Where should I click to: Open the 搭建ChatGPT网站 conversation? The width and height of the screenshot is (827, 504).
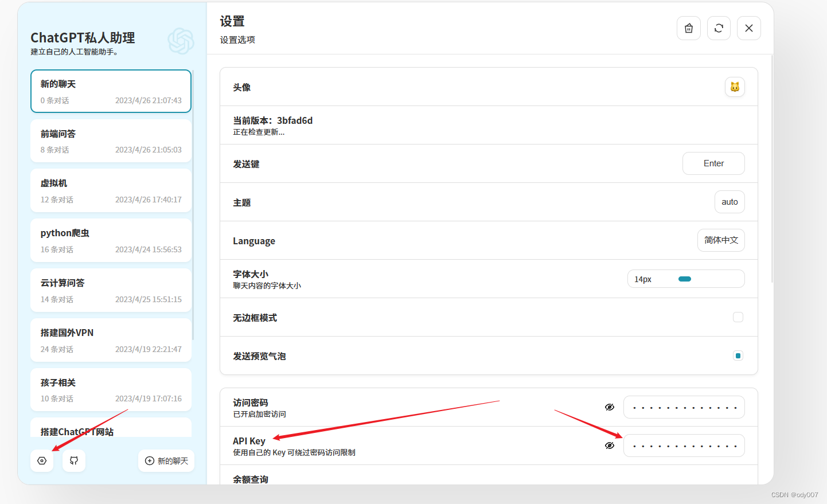click(x=111, y=428)
